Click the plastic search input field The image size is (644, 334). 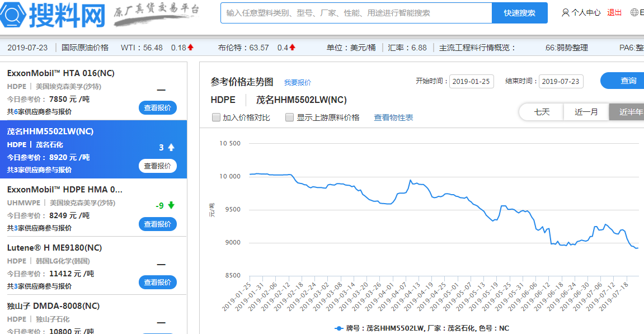click(x=356, y=13)
